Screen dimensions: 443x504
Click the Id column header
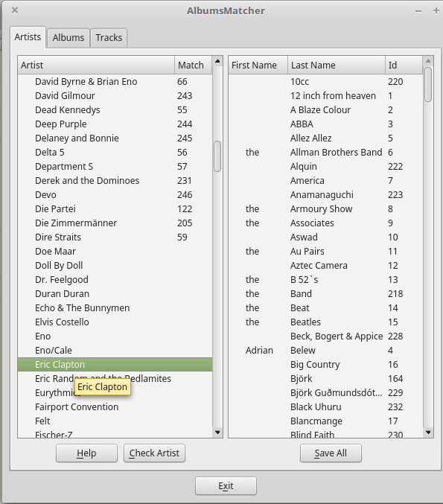404,65
